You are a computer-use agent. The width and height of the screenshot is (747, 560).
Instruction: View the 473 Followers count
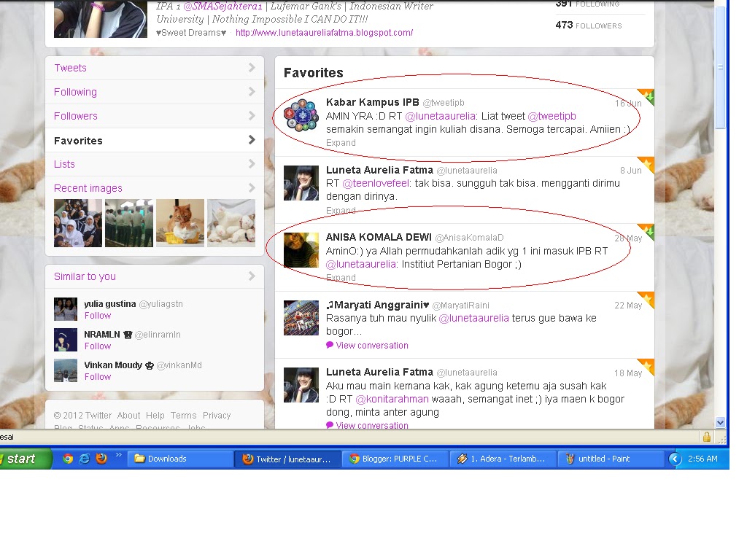[589, 26]
